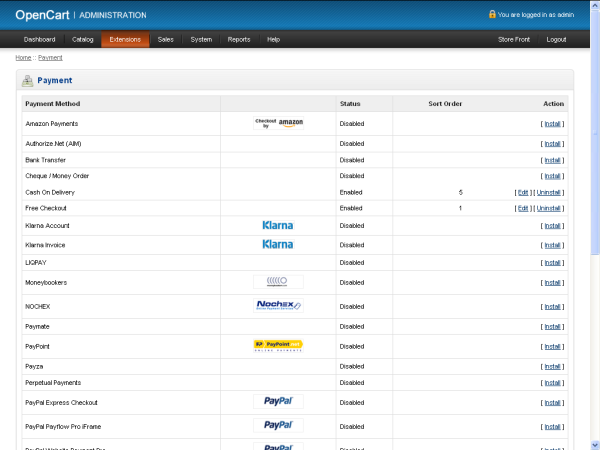This screenshot has height=450, width=600.
Task: Install Klarna Account
Action: click(x=552, y=226)
